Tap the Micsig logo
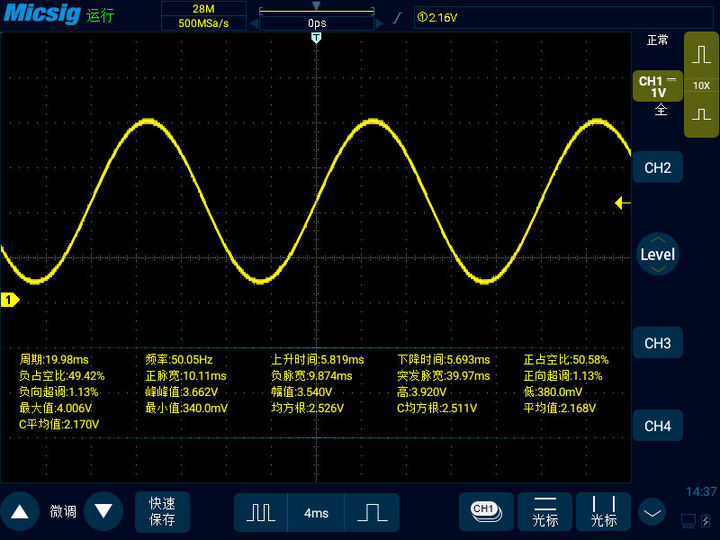This screenshot has height=540, width=720. 42,13
